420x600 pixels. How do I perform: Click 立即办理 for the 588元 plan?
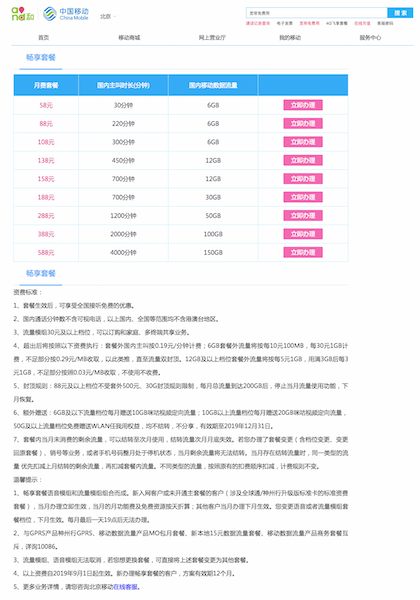[x=303, y=252]
